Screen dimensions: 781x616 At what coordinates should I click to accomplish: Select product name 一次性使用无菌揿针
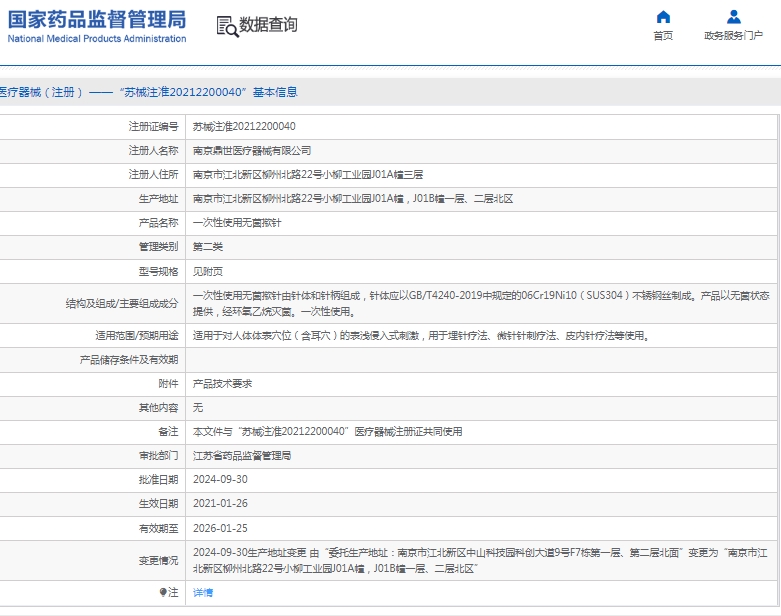[237, 223]
